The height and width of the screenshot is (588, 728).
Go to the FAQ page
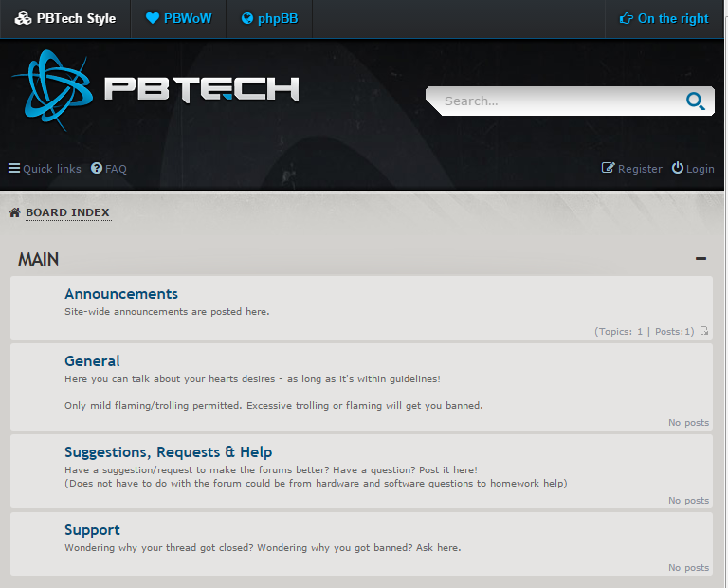pyautogui.click(x=109, y=168)
